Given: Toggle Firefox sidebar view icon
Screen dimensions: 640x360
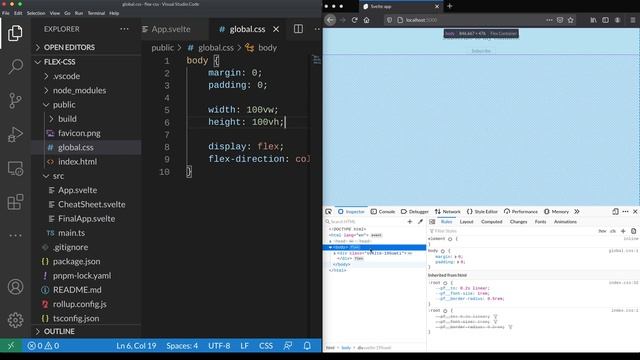Looking at the screenshot, I should click(x=605, y=20).
